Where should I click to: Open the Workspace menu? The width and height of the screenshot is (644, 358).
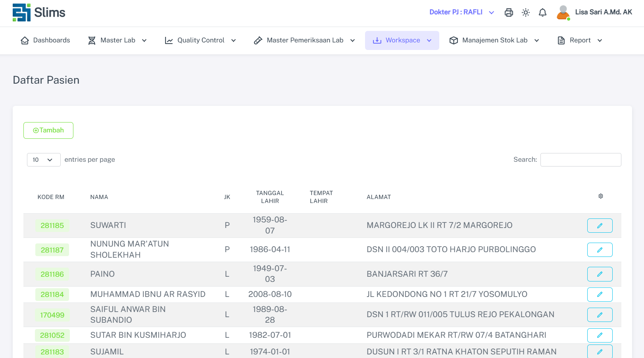click(x=402, y=40)
